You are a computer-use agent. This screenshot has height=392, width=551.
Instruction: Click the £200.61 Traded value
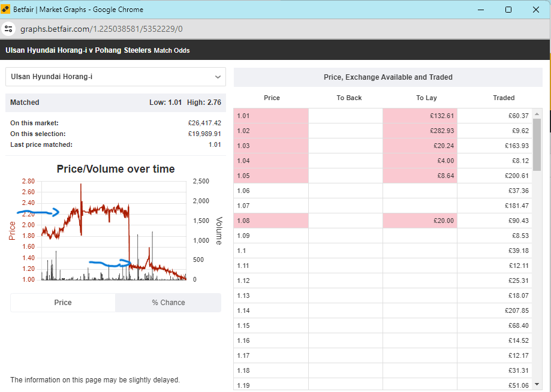point(517,176)
